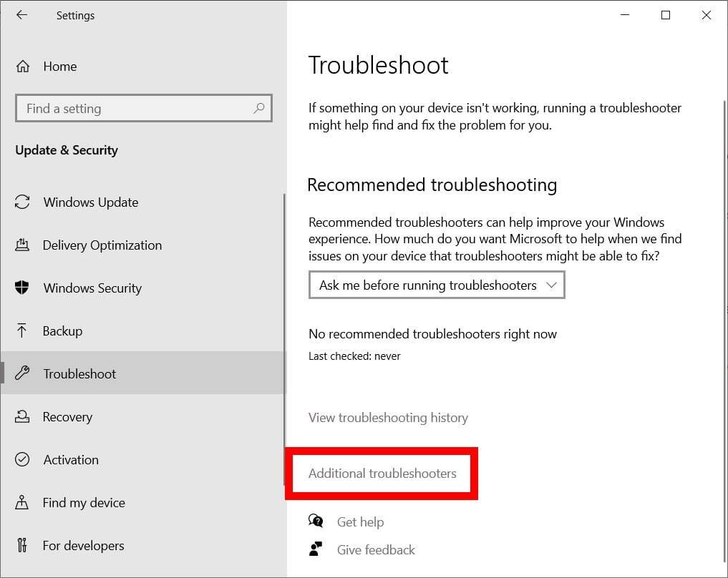Select the Find my device icon

[x=22, y=503]
